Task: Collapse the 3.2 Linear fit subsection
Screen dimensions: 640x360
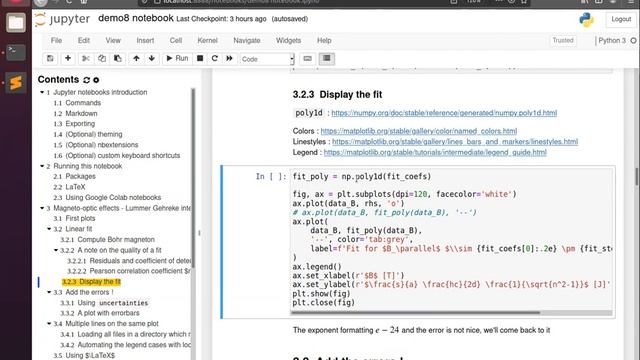Action: coord(49,229)
